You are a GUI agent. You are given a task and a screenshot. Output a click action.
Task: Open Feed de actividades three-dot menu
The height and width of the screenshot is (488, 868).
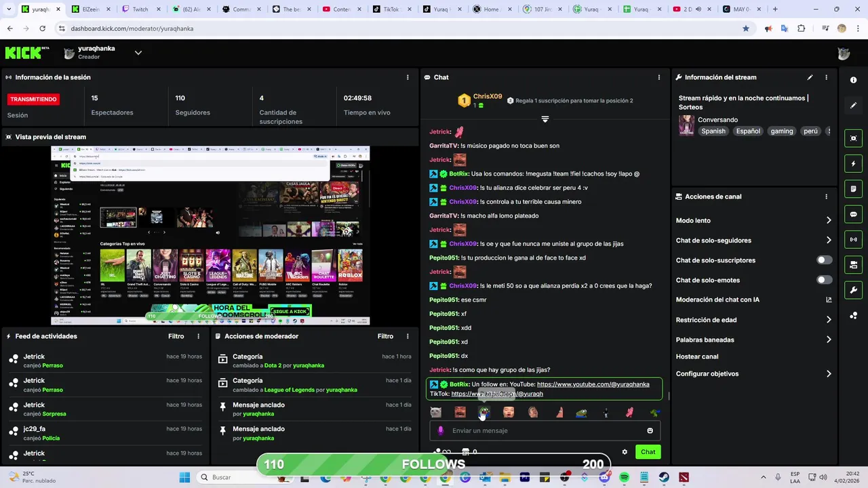pos(199,336)
